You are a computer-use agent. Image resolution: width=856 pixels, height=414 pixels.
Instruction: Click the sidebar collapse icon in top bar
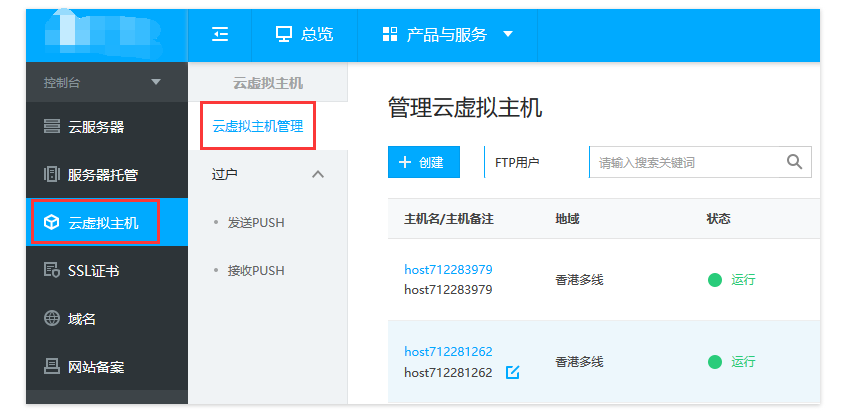point(221,35)
